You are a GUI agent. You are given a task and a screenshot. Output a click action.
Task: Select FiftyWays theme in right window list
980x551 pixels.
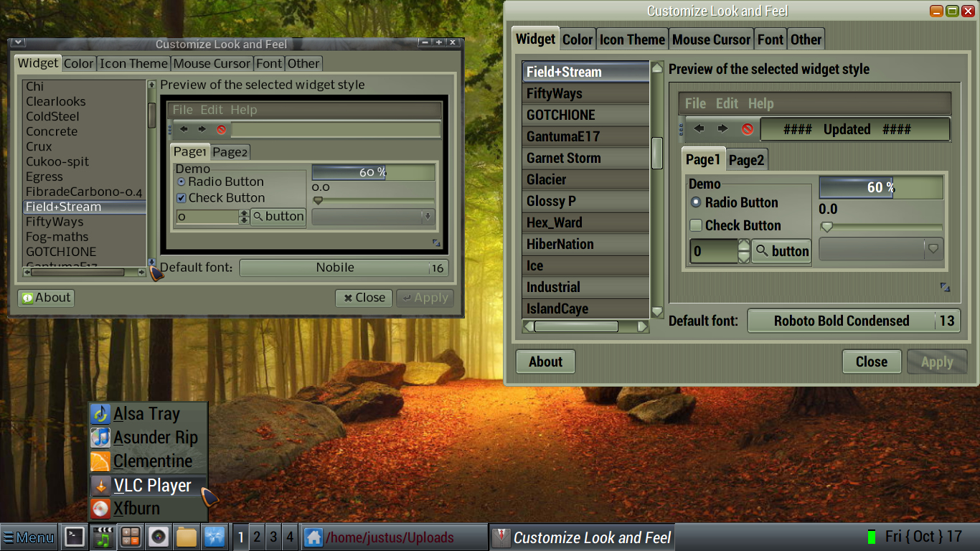[585, 93]
